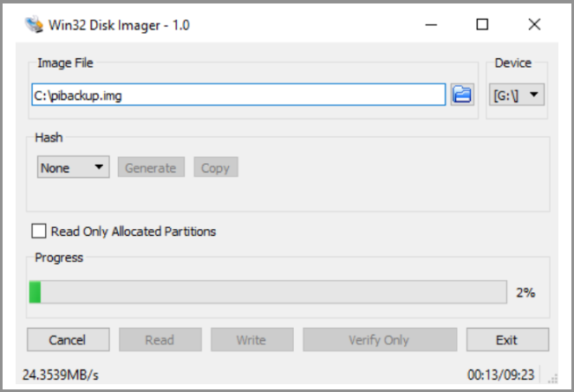The height and width of the screenshot is (392, 574).
Task: Click the folder icon to browse image files
Action: point(462,95)
